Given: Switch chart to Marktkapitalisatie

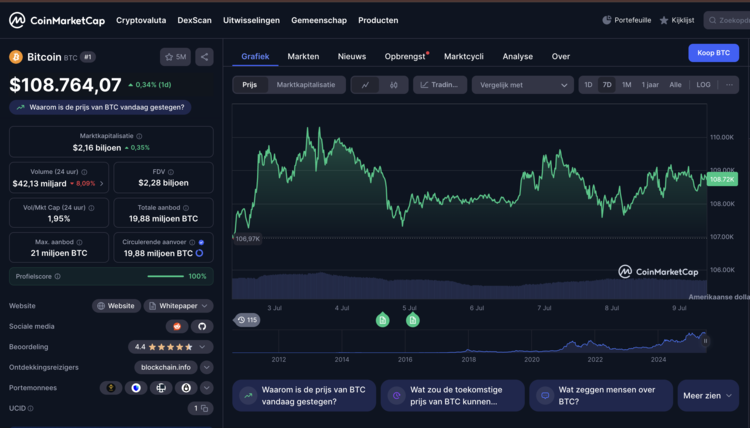Looking at the screenshot, I should click(x=306, y=85).
